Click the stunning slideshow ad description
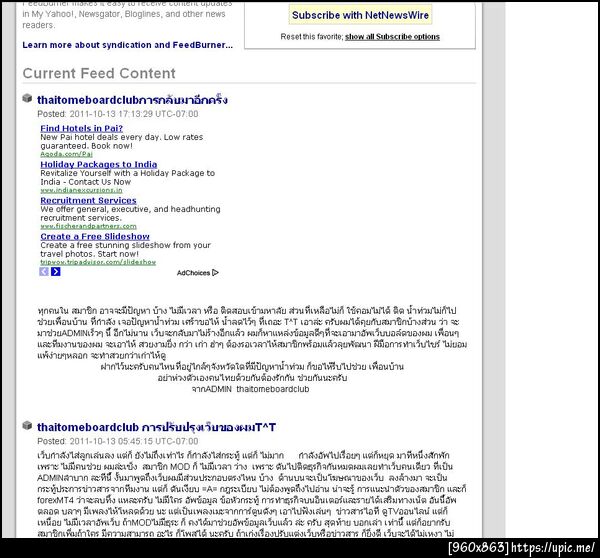This screenshot has height=558, width=600. pos(126,249)
